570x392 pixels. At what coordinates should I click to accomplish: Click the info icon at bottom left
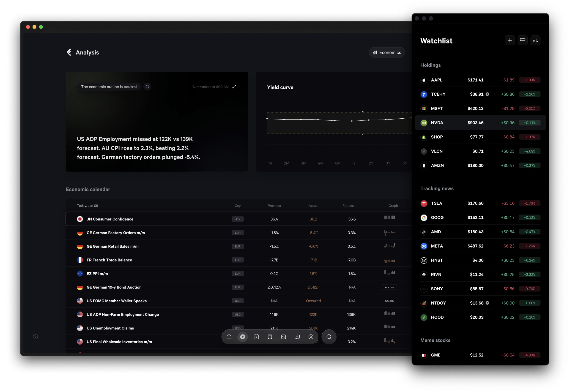coord(35,337)
